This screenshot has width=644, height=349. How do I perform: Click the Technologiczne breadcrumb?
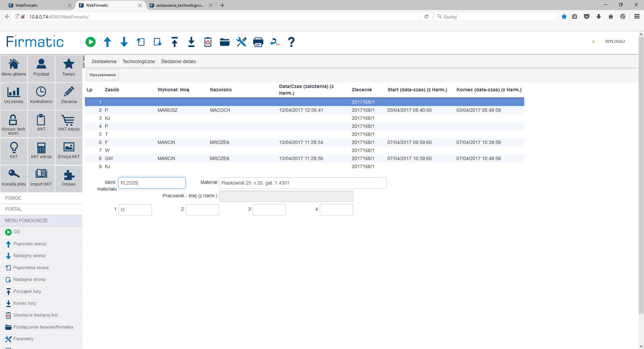(139, 61)
